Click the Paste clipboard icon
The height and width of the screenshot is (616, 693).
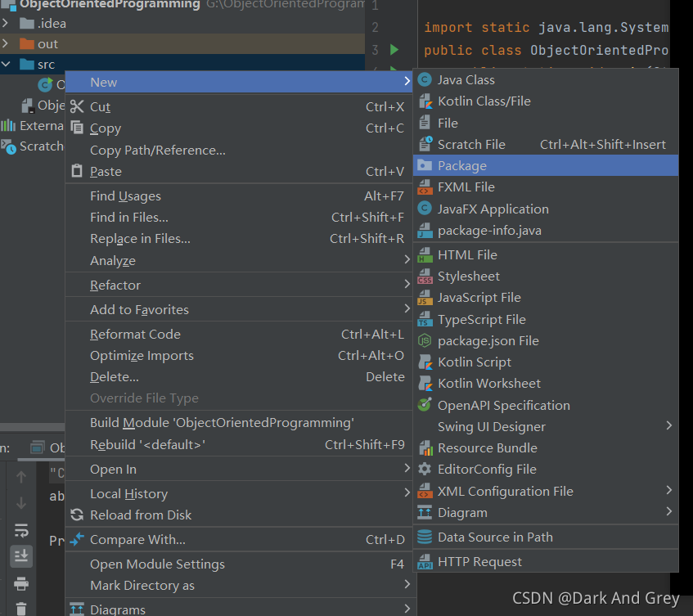[77, 171]
